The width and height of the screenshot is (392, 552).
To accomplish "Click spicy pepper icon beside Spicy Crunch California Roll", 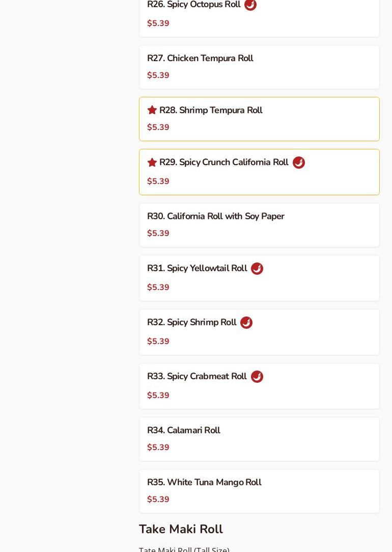I will coord(299,163).
